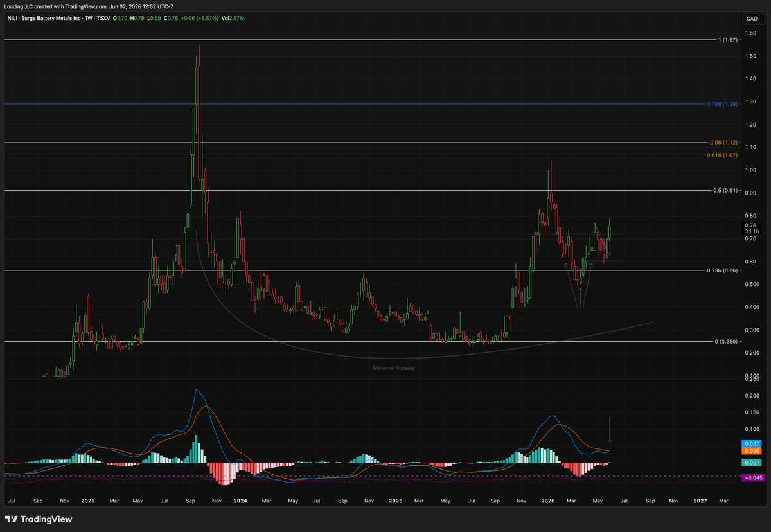The image size is (771, 532).
Task: Click the 'Massive Runway' chart annotation
Action: [x=394, y=368]
